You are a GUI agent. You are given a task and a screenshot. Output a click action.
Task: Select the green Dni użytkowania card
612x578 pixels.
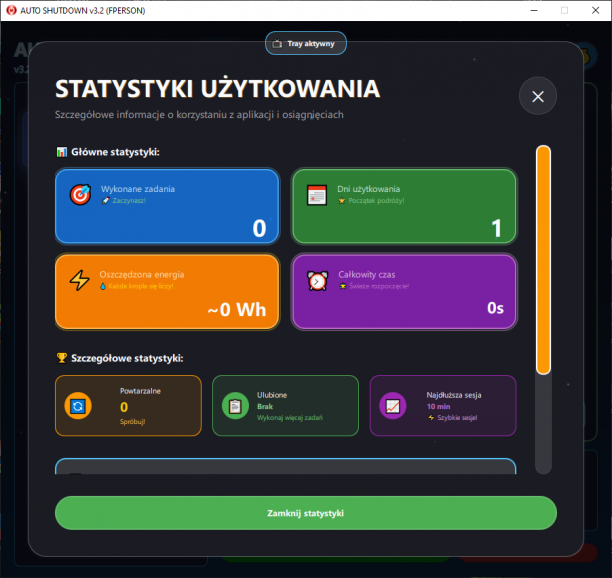(x=404, y=206)
